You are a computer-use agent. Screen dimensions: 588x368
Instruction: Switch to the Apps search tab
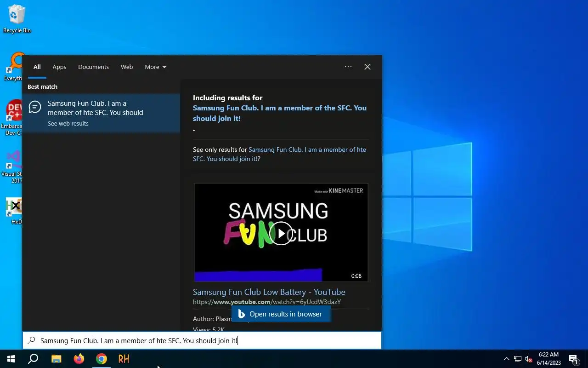pyautogui.click(x=59, y=67)
